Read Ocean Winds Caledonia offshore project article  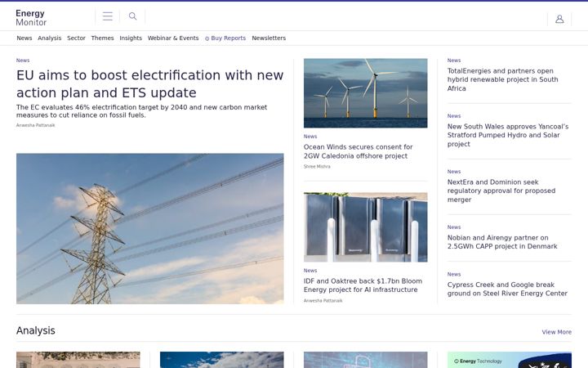tap(359, 151)
